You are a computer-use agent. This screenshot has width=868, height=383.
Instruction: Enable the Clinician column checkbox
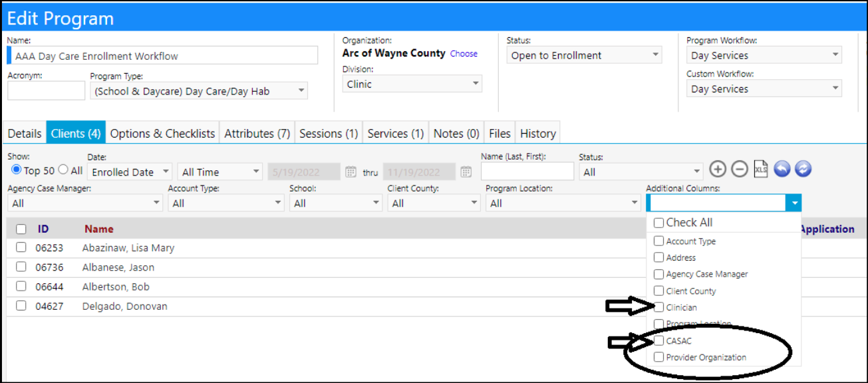coord(658,307)
